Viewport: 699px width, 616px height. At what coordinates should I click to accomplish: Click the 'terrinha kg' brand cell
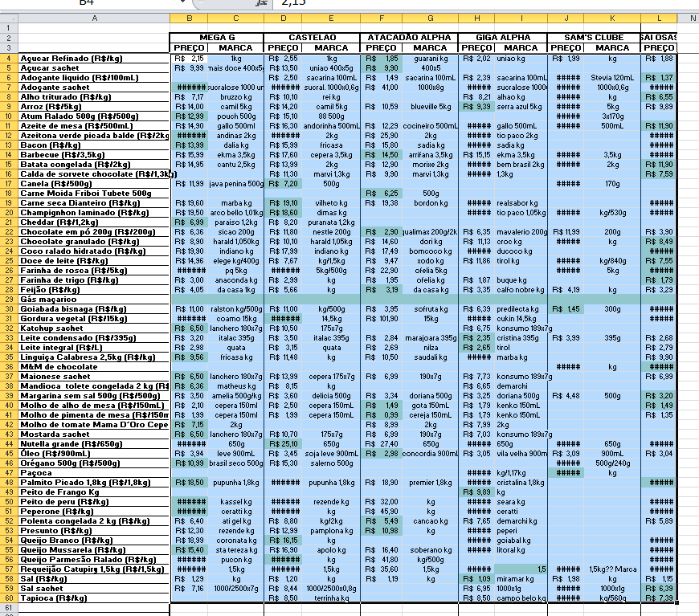pos(331,598)
